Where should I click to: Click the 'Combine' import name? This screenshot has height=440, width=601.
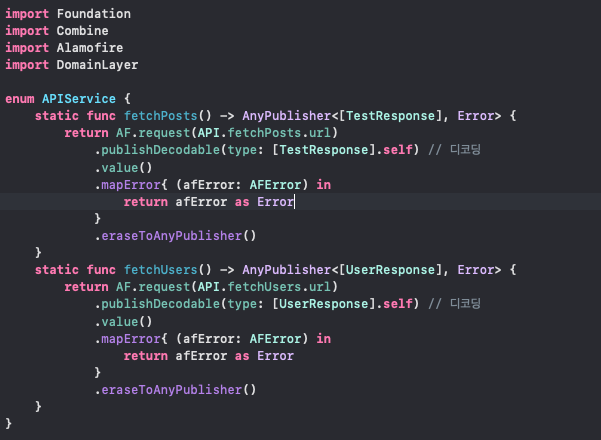click(82, 31)
